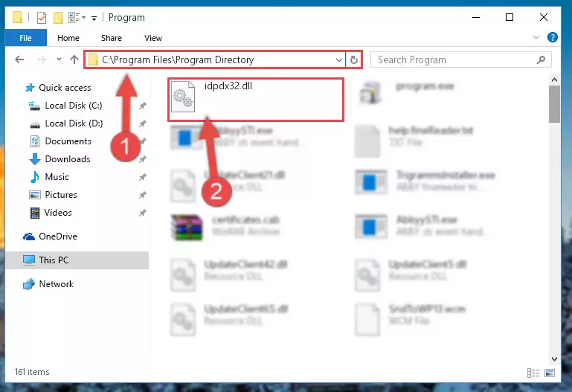This screenshot has width=572, height=392.
Task: Expand the ribbon with the chevron
Action: coord(536,37)
